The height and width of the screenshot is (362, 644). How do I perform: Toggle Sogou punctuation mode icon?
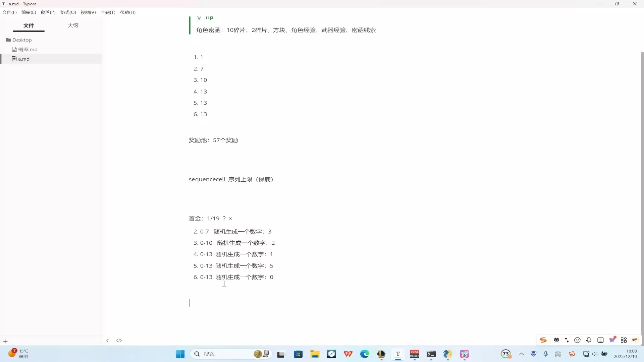pos(567,340)
